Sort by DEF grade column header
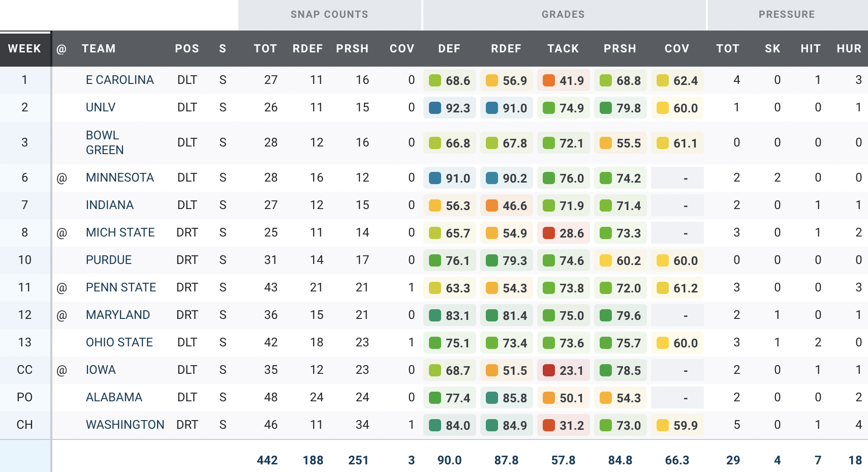This screenshot has width=868, height=472. click(x=449, y=49)
